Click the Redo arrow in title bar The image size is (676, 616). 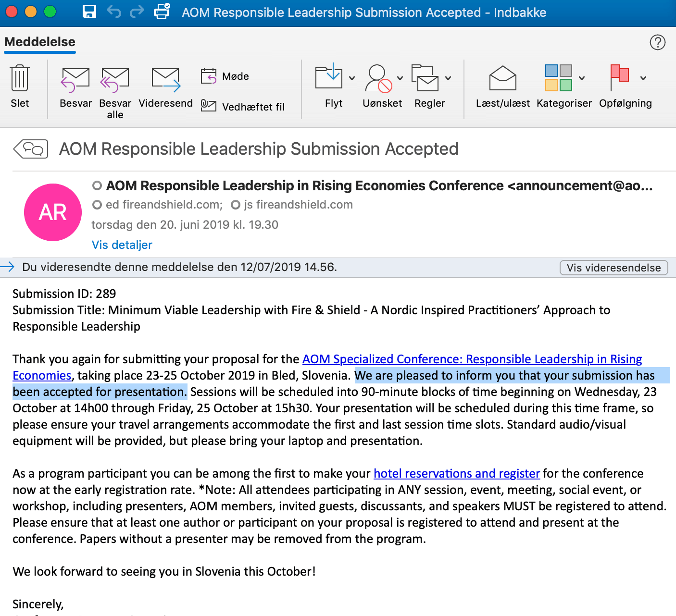pos(137,12)
